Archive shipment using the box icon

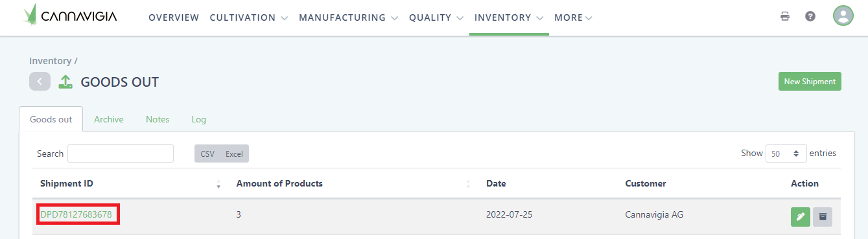click(823, 216)
